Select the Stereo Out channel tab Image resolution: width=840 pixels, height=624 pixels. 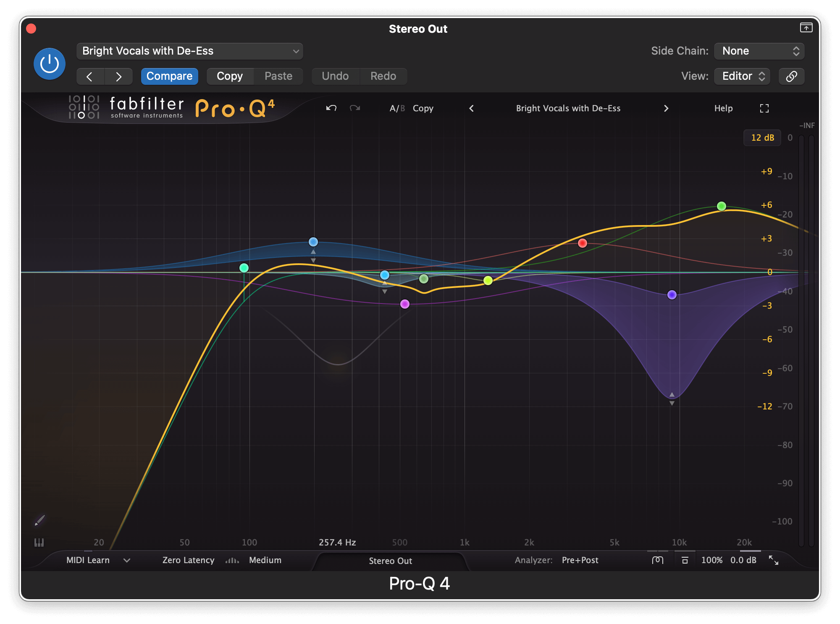point(391,561)
